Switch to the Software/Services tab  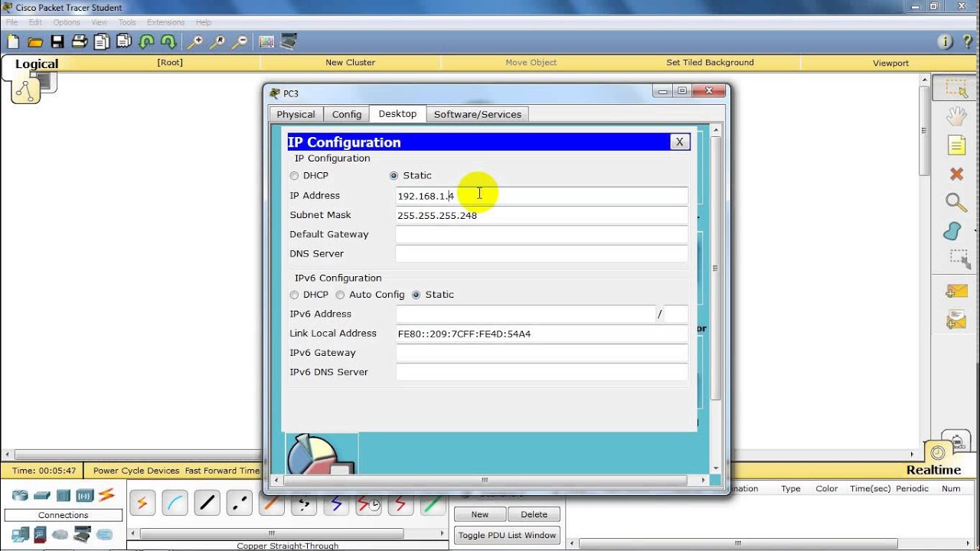pyautogui.click(x=478, y=114)
